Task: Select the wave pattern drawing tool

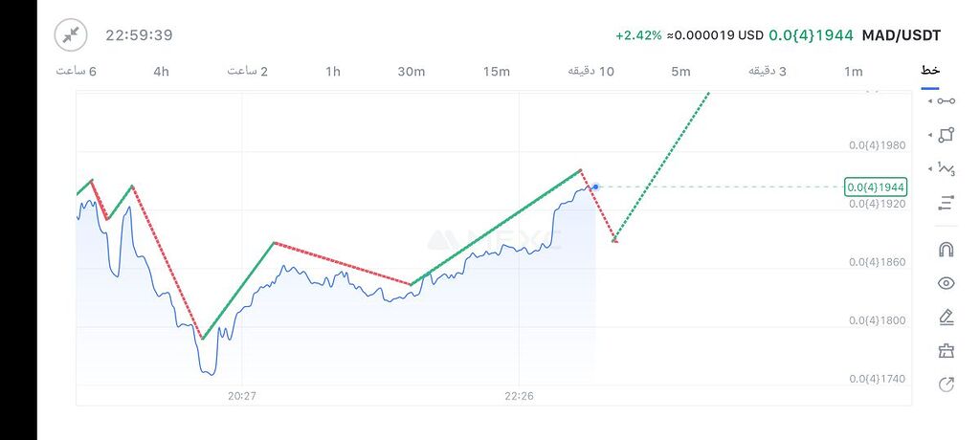Action: (x=947, y=169)
